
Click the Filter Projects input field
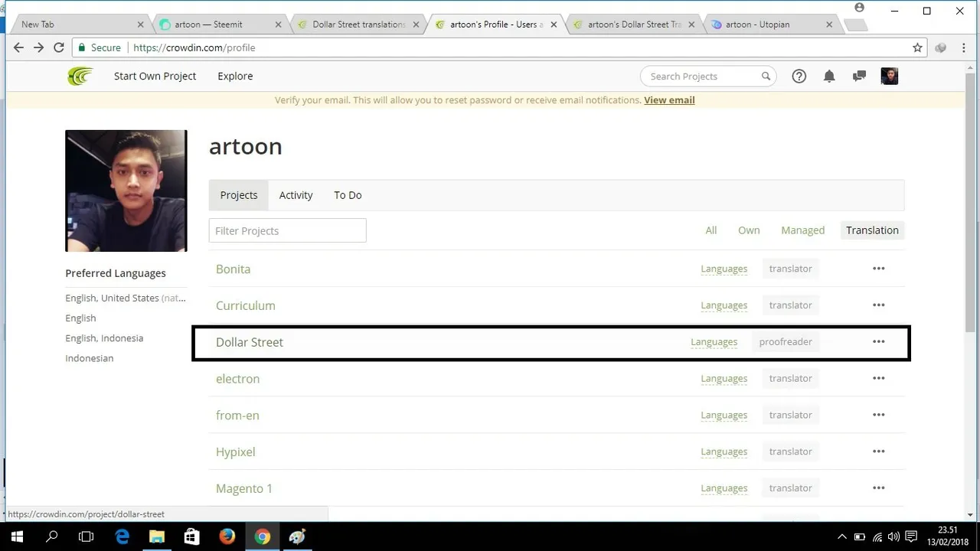coord(287,230)
